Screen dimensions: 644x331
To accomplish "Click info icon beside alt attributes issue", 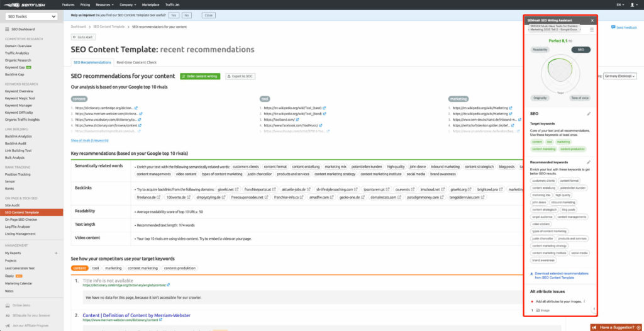I will pos(584,301).
